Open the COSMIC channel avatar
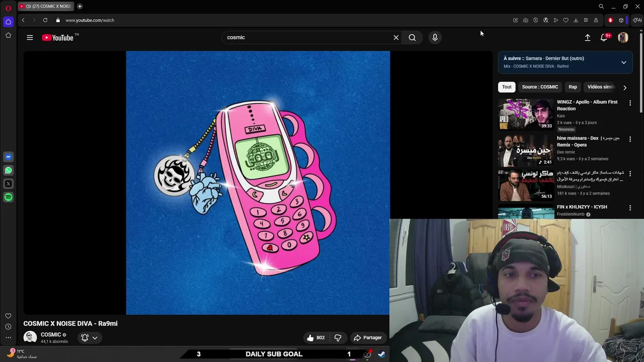This screenshot has height=362, width=644. 30,337
